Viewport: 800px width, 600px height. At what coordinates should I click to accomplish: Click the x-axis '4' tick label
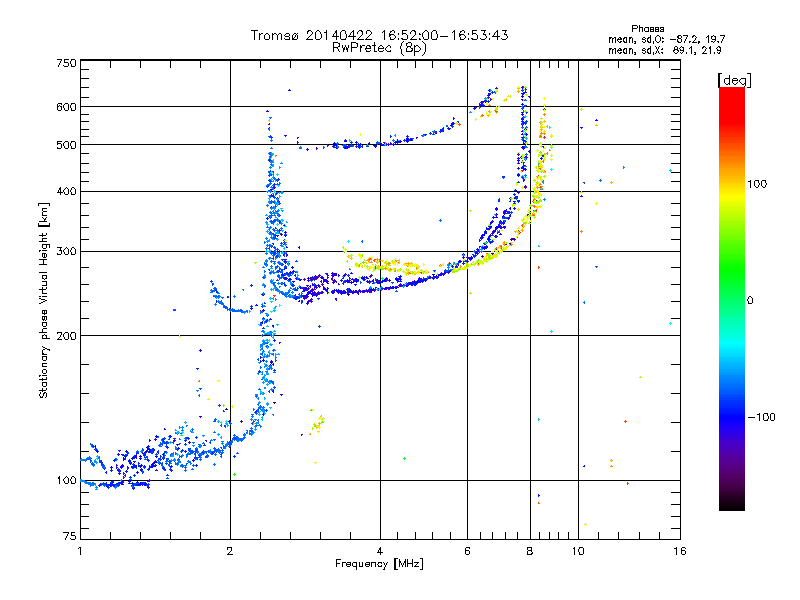coord(380,551)
